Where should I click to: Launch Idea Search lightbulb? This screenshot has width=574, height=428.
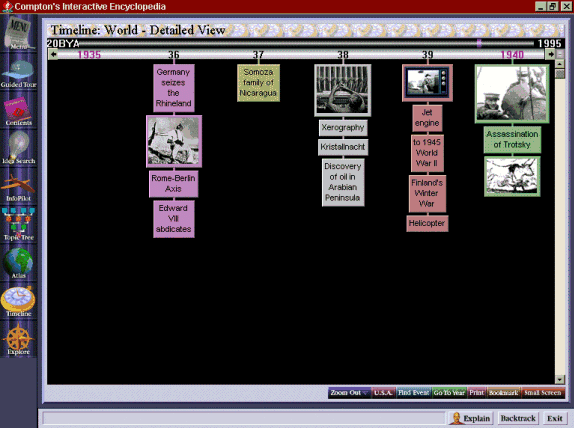18,148
